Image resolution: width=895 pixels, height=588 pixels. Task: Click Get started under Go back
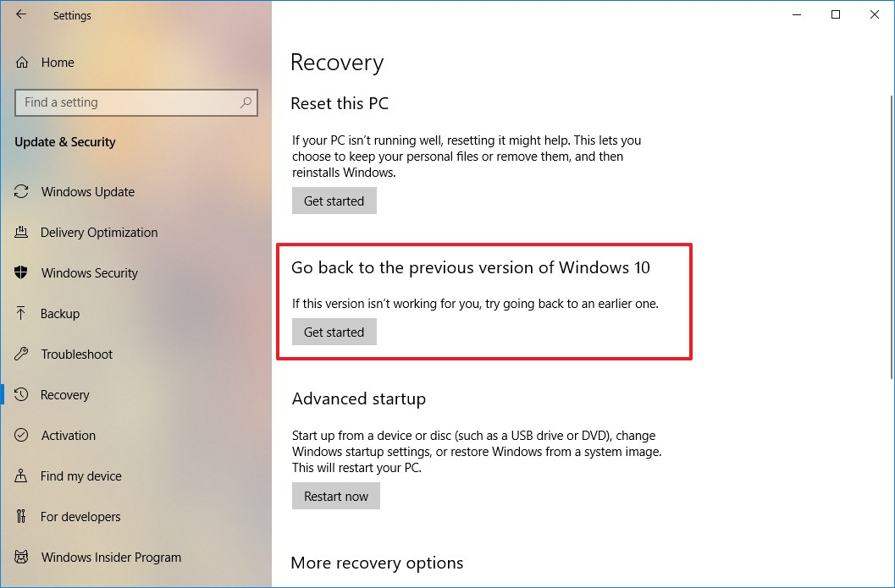click(334, 332)
